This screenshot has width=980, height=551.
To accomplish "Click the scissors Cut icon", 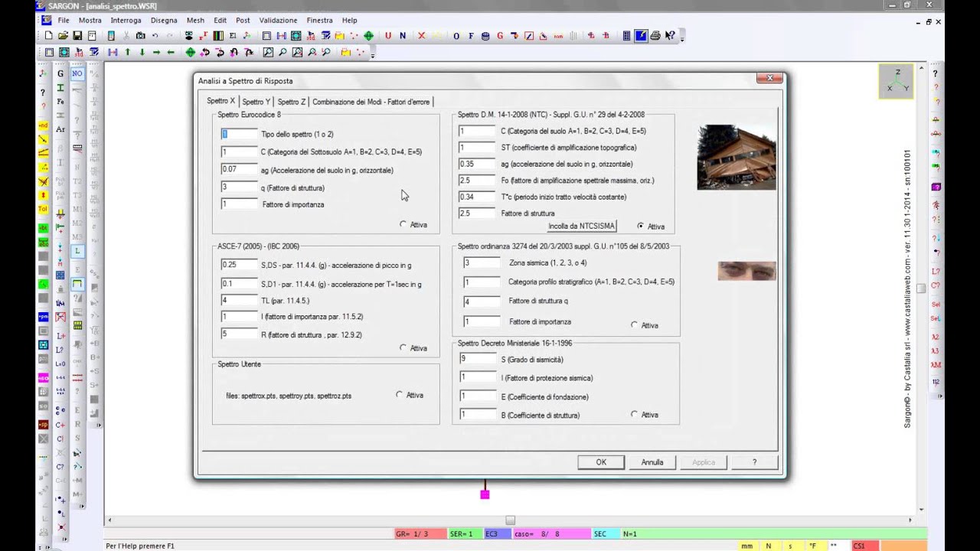I will [x=126, y=36].
